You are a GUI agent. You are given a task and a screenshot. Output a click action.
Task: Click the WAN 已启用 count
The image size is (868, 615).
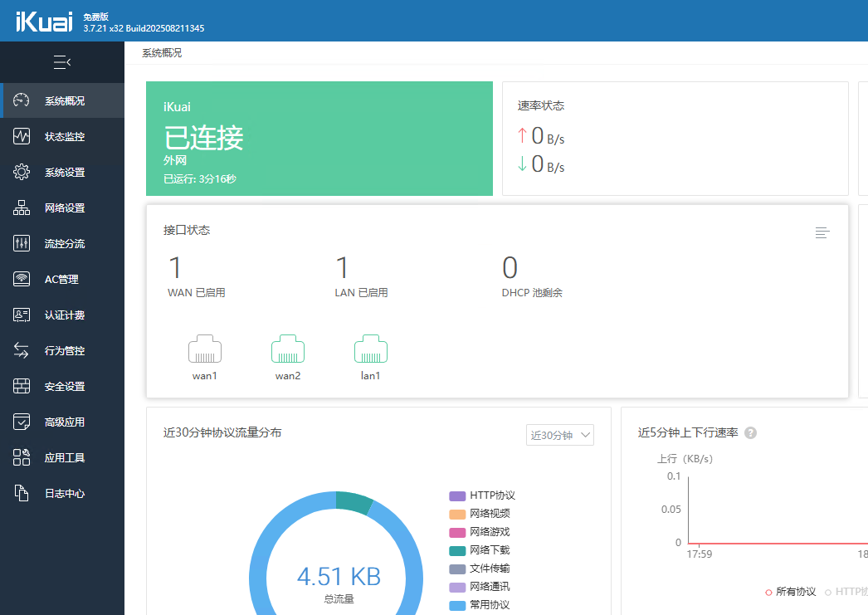175,268
